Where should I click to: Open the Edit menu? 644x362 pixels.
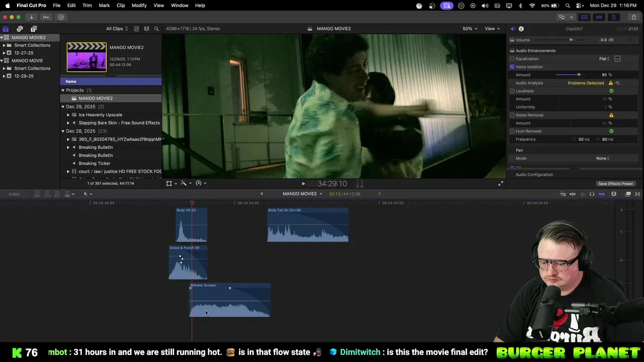71,6
